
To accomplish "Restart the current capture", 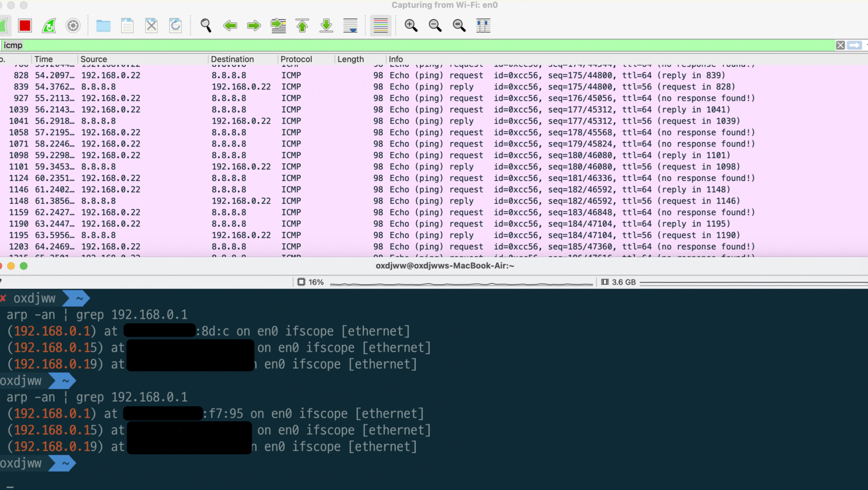I will [49, 26].
